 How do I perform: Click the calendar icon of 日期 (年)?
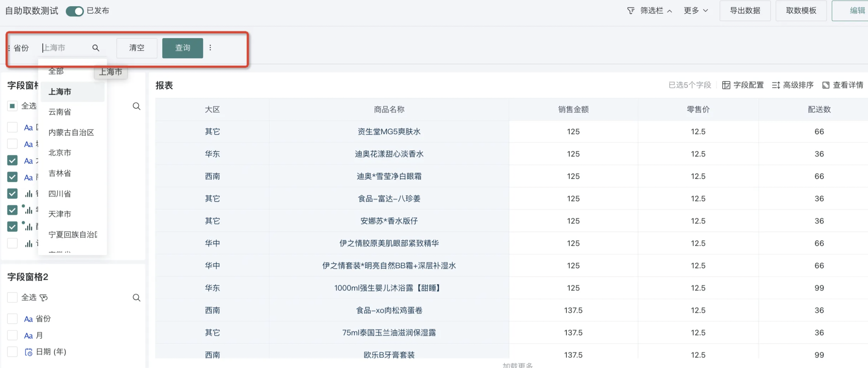point(29,352)
